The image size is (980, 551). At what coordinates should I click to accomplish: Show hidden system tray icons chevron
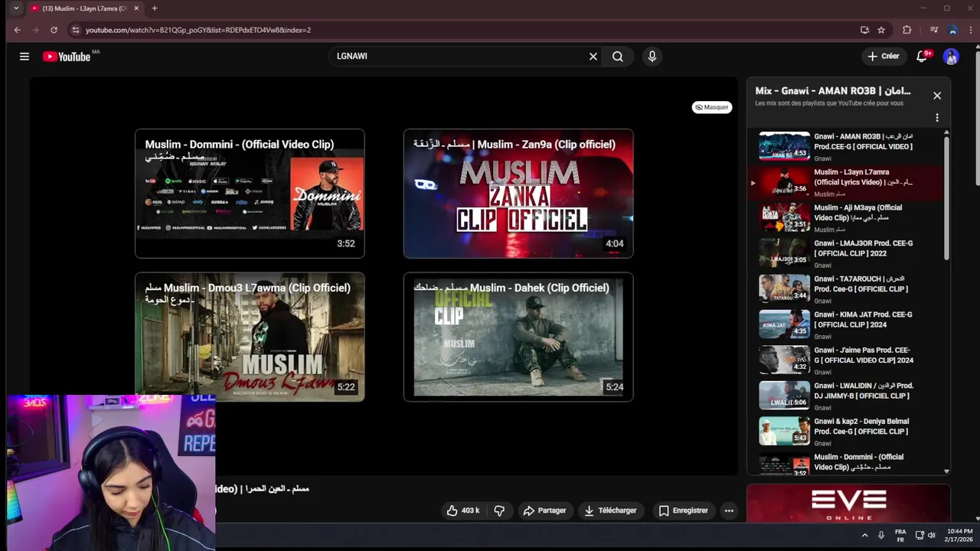pyautogui.click(x=865, y=536)
